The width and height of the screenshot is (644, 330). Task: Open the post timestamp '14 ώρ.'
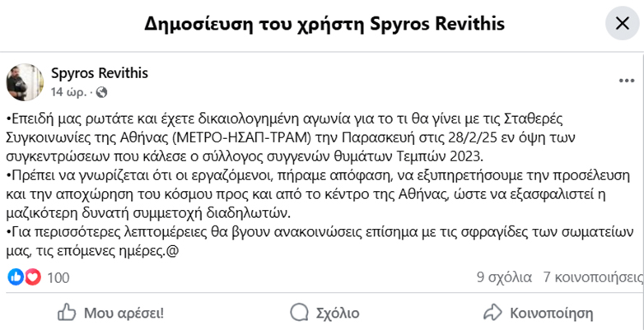pyautogui.click(x=68, y=91)
